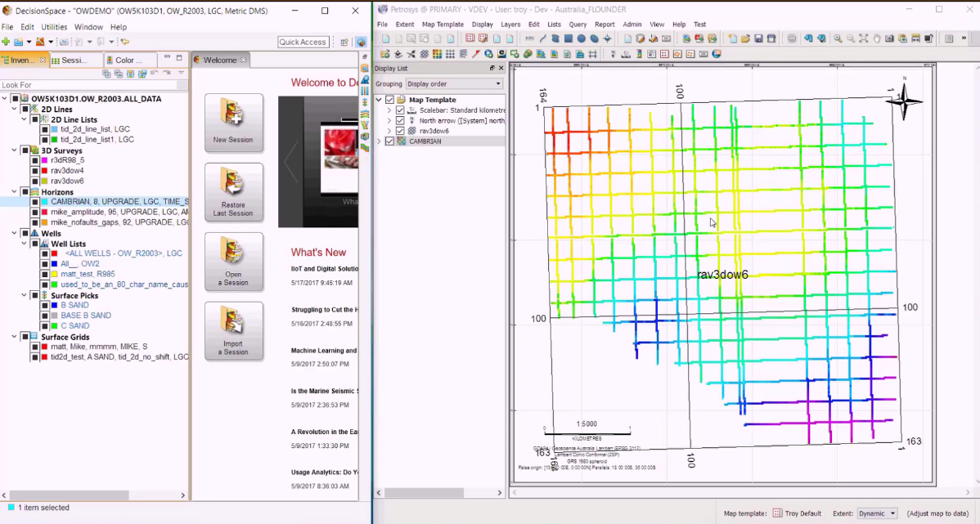Click the text ABC tool in Petrosys toolbar
Image resolution: width=980 pixels, height=524 pixels.
(x=528, y=38)
